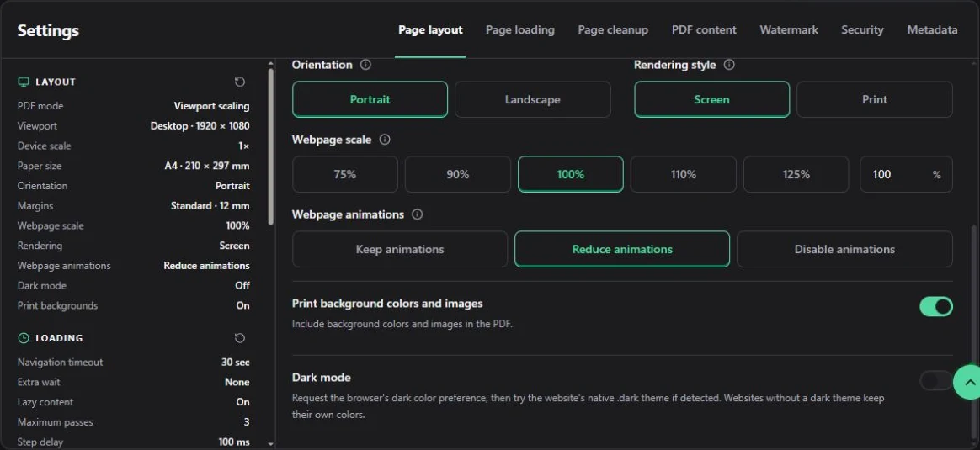Click Step delay '100 ms' value
This screenshot has width=980, height=450.
click(234, 442)
